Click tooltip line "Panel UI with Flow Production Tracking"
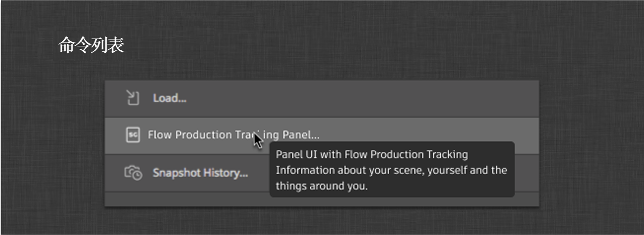This screenshot has height=235, width=644. (x=371, y=155)
